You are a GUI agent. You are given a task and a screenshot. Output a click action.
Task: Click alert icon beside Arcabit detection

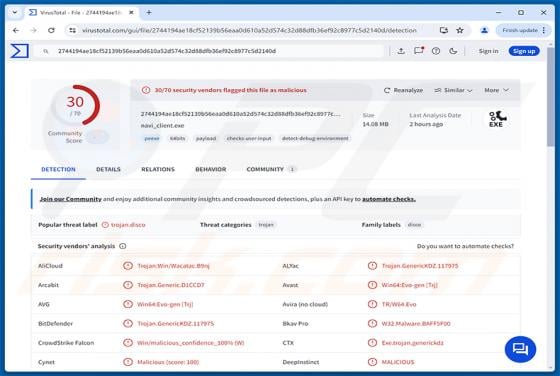[x=128, y=285]
